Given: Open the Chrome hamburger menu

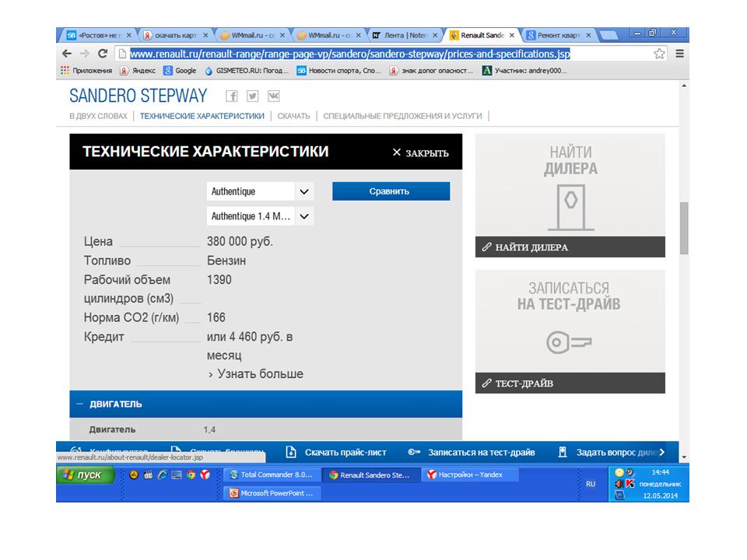Looking at the screenshot, I should [x=680, y=54].
